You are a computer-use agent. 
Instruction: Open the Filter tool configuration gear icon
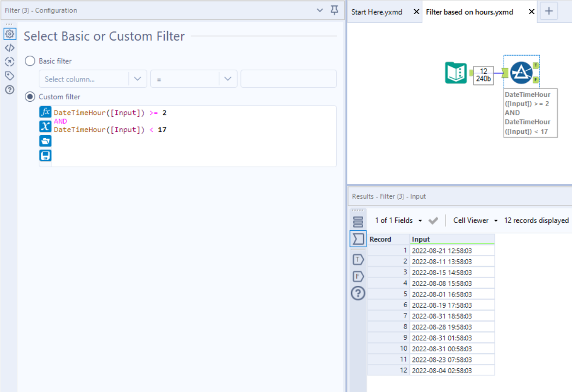(x=10, y=34)
